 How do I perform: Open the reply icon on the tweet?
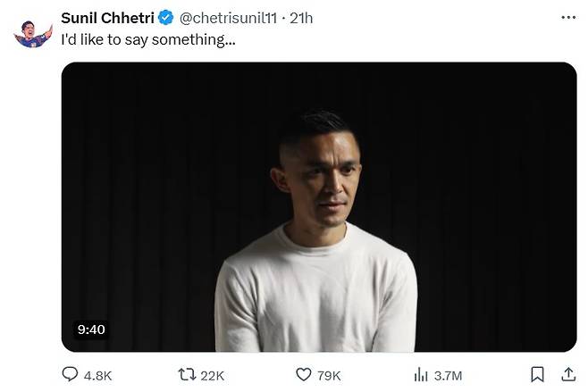[70, 375]
